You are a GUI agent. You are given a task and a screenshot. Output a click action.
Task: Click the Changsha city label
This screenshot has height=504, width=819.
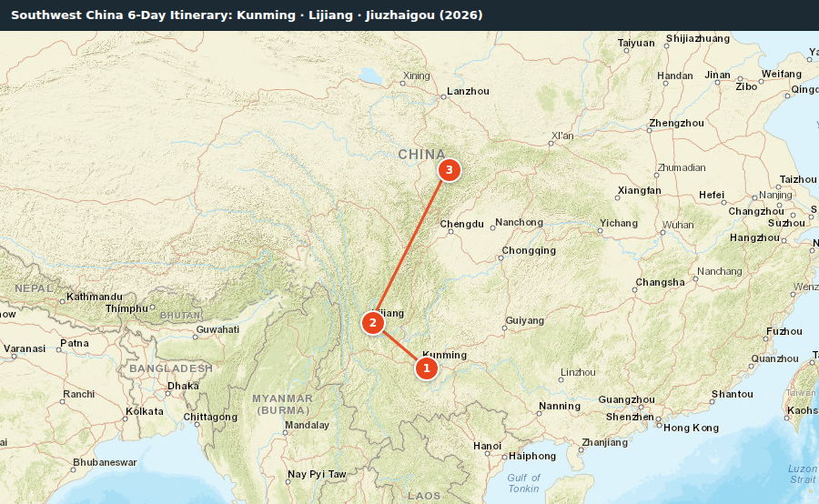point(661,283)
